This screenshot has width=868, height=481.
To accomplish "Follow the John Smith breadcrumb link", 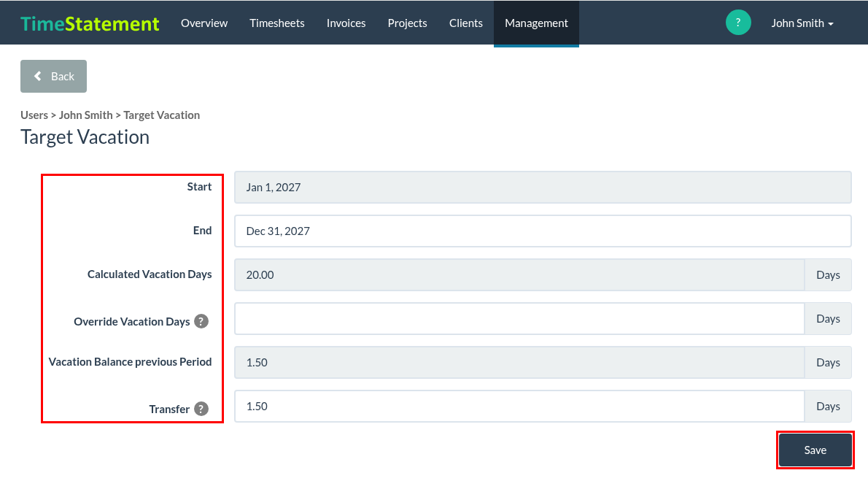I will point(86,115).
